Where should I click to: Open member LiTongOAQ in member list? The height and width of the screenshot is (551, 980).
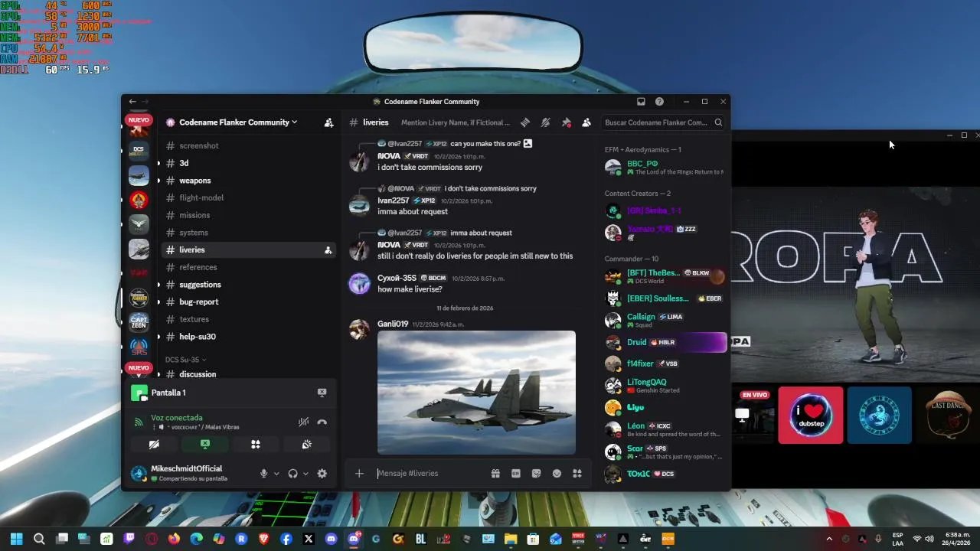[x=663, y=386]
